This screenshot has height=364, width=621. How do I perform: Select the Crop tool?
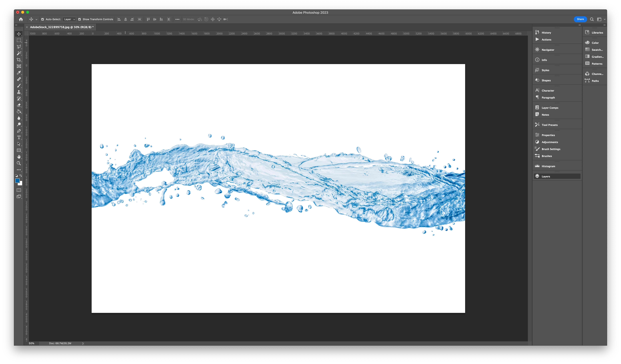point(19,60)
